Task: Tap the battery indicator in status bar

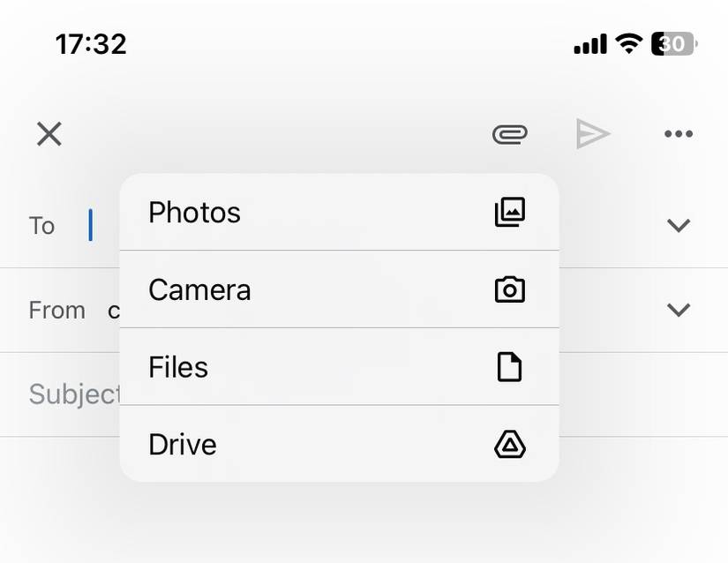Action: coord(674,44)
